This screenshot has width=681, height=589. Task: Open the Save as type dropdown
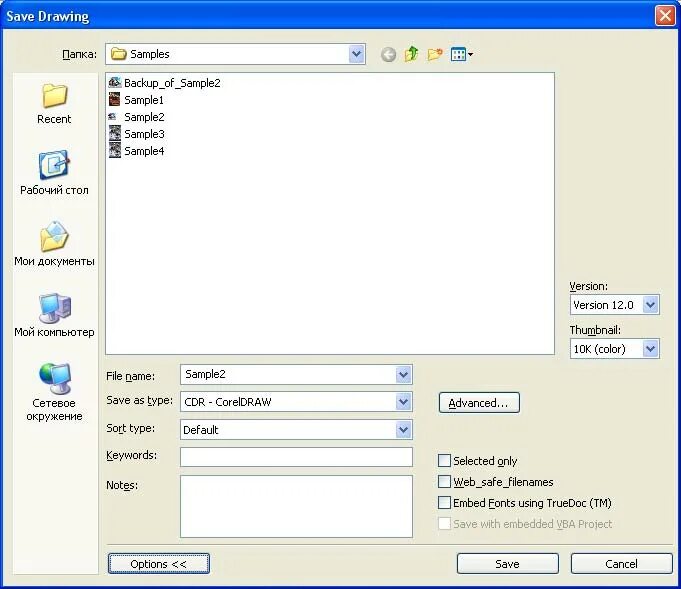click(x=403, y=402)
